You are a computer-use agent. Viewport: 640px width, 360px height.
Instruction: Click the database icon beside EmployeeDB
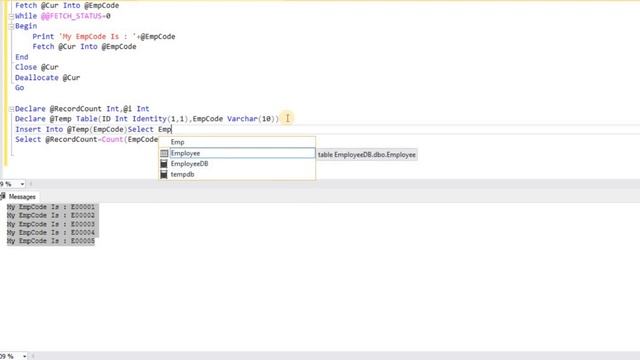tap(164, 164)
